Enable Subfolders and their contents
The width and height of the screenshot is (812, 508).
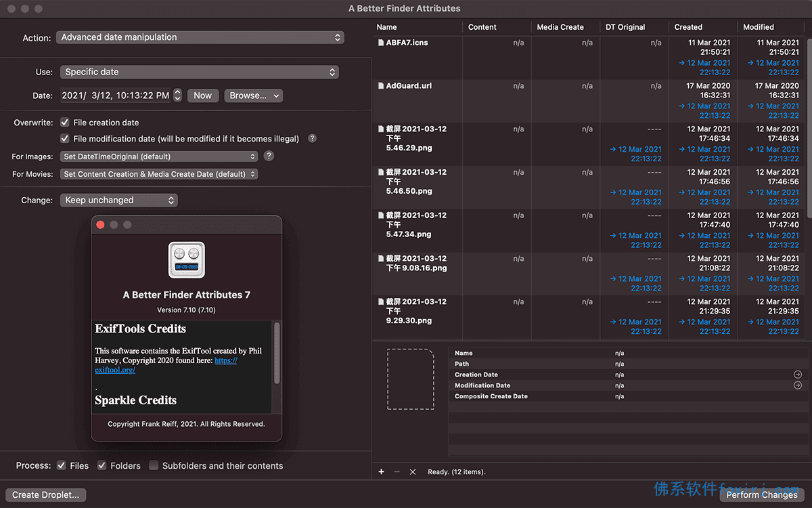click(x=154, y=465)
